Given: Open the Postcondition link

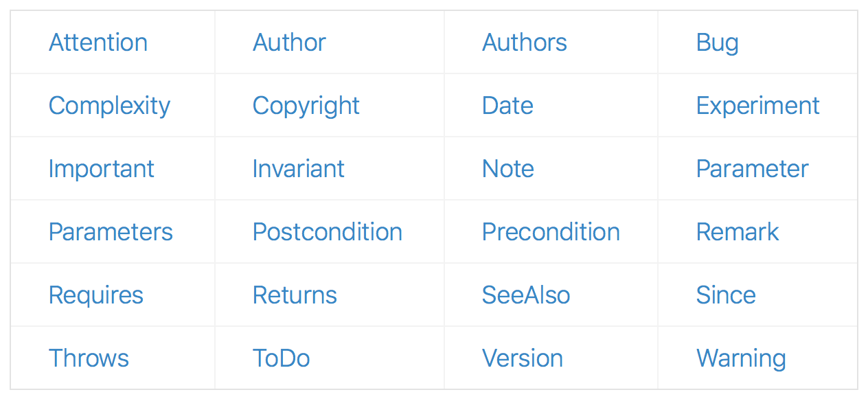Looking at the screenshot, I should point(327,232).
